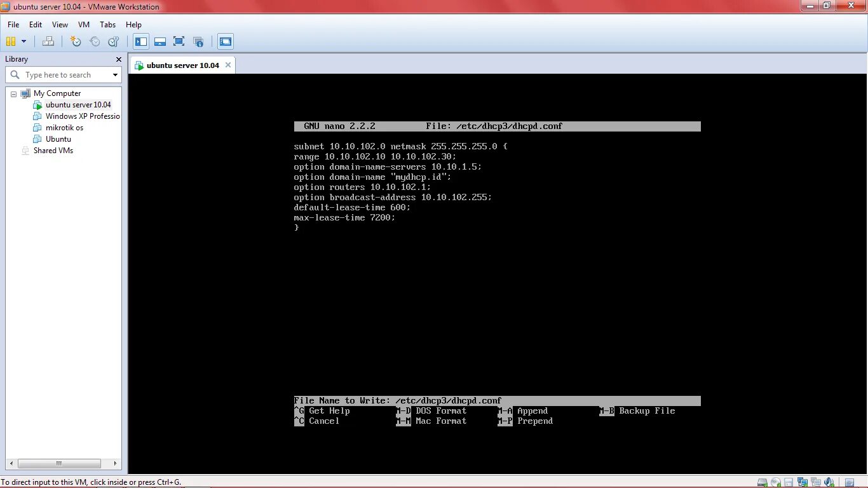The width and height of the screenshot is (868, 488).
Task: Click the Send Ctrl+Alt+Del toolbar icon
Action: coord(48,41)
